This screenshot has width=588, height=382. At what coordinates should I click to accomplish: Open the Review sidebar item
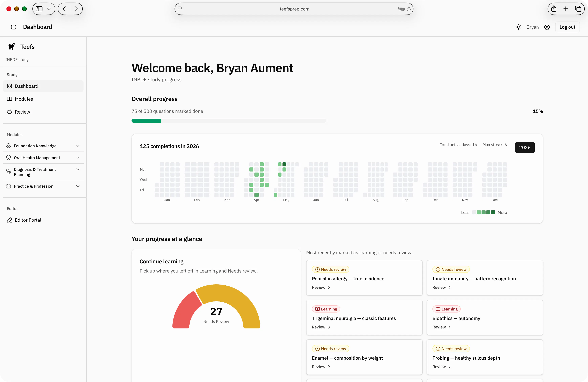point(43,112)
